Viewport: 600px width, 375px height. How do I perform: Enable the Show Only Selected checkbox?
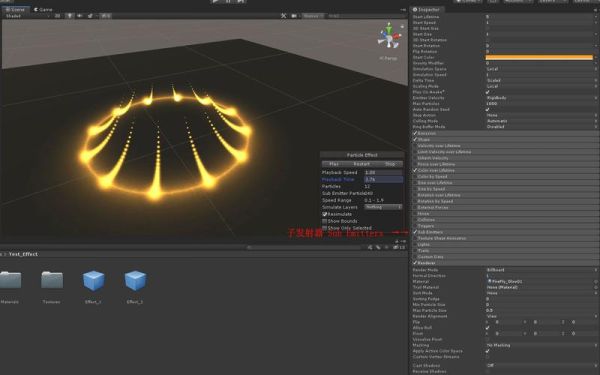pyautogui.click(x=324, y=228)
